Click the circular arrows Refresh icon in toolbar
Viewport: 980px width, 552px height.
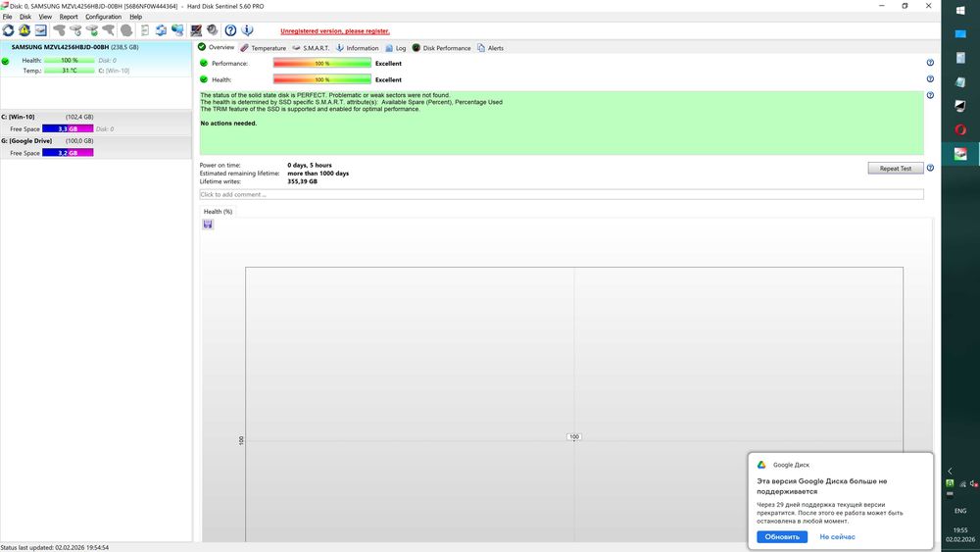8,30
